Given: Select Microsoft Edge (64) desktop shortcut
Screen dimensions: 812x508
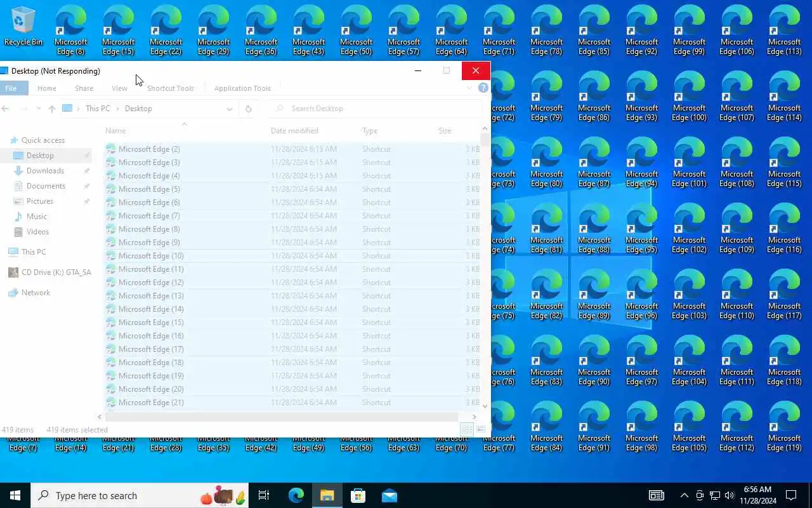Looking at the screenshot, I should [x=452, y=30].
